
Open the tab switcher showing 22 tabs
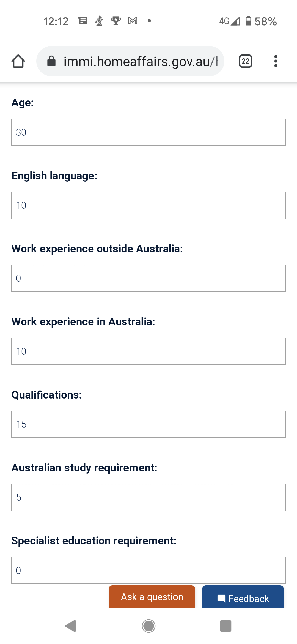click(x=246, y=61)
